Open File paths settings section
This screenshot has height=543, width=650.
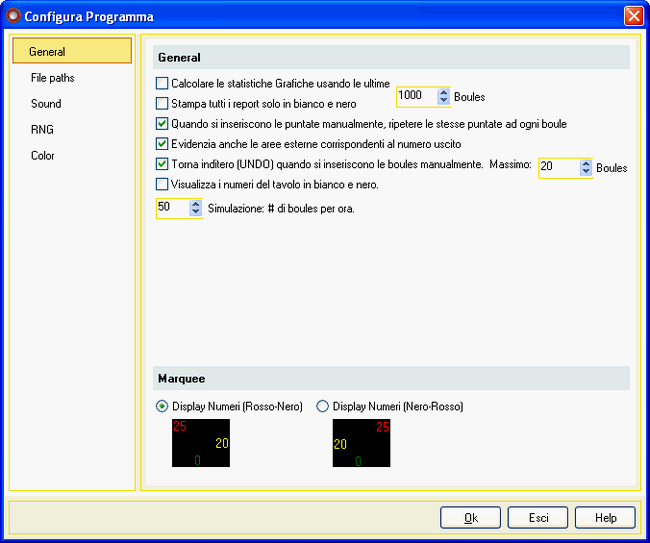click(52, 78)
